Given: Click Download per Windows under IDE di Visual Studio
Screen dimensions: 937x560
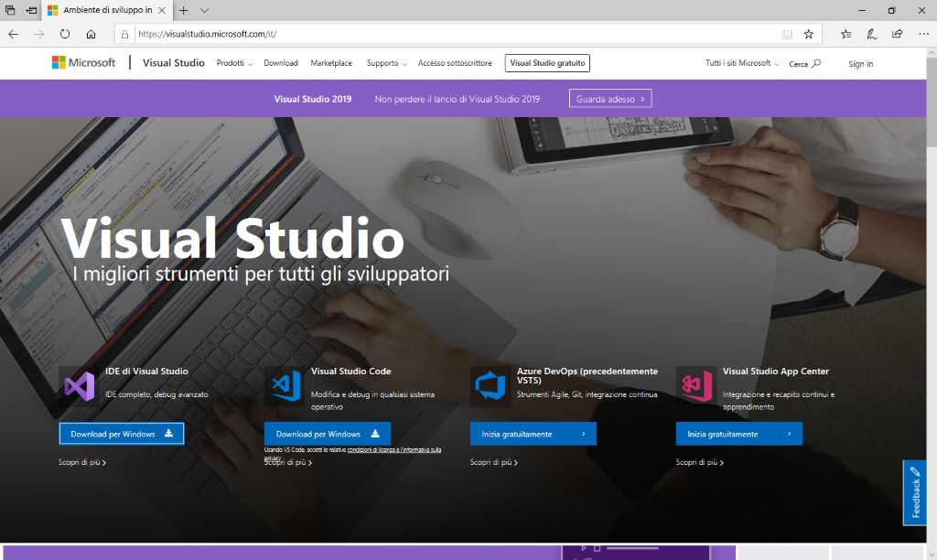Looking at the screenshot, I should coord(122,434).
